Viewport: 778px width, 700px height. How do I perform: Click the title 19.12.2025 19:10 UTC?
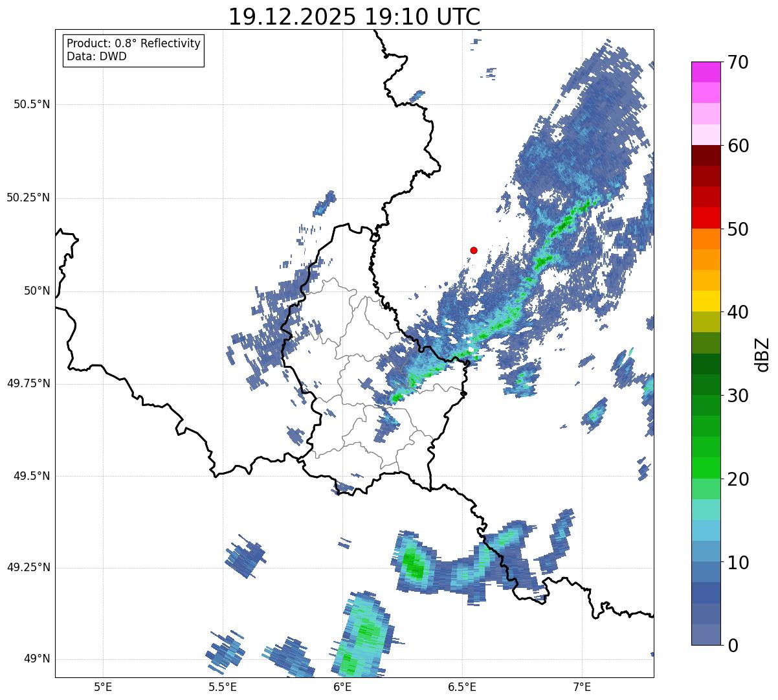click(354, 16)
